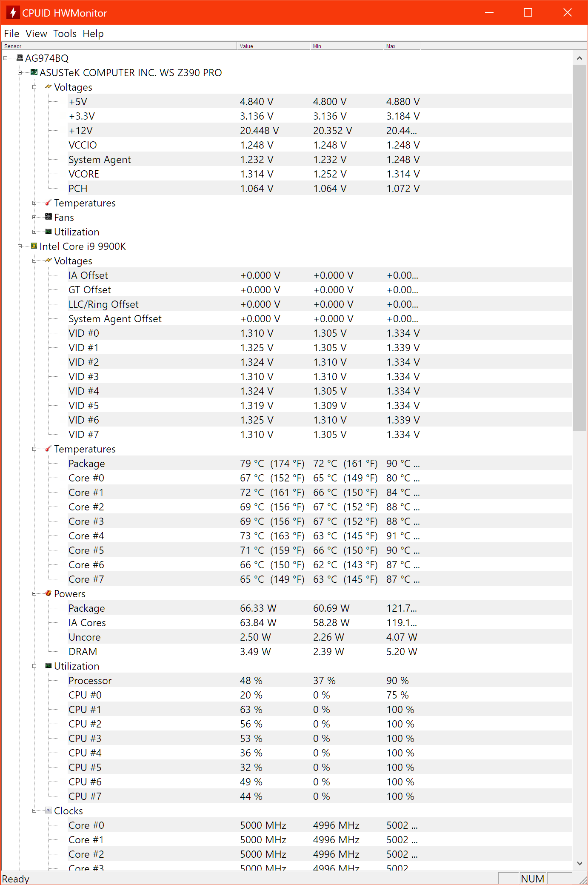The width and height of the screenshot is (588, 885).
Task: Click the HWMonitor lightning bolt app icon
Action: (13, 12)
